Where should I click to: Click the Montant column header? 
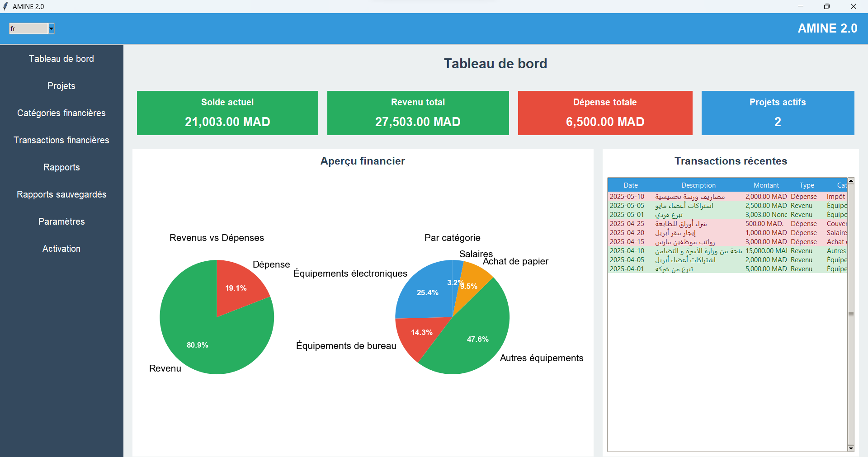click(x=766, y=185)
